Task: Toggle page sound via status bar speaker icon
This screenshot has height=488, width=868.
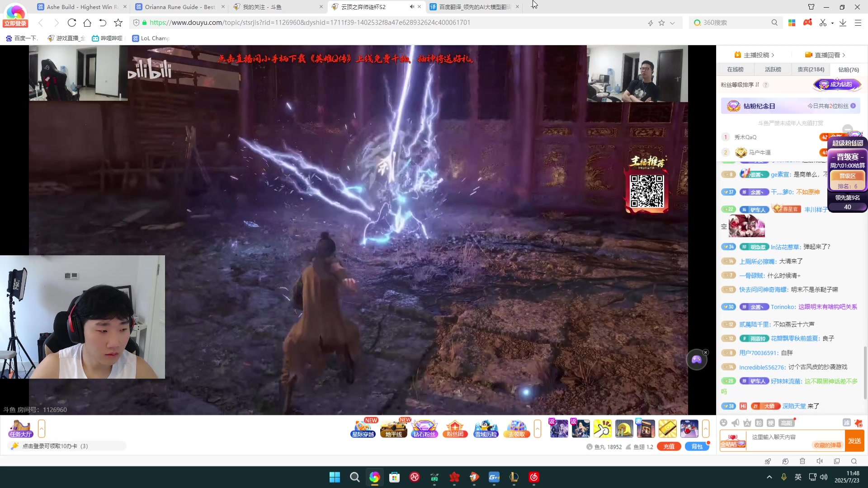Action: point(820,461)
